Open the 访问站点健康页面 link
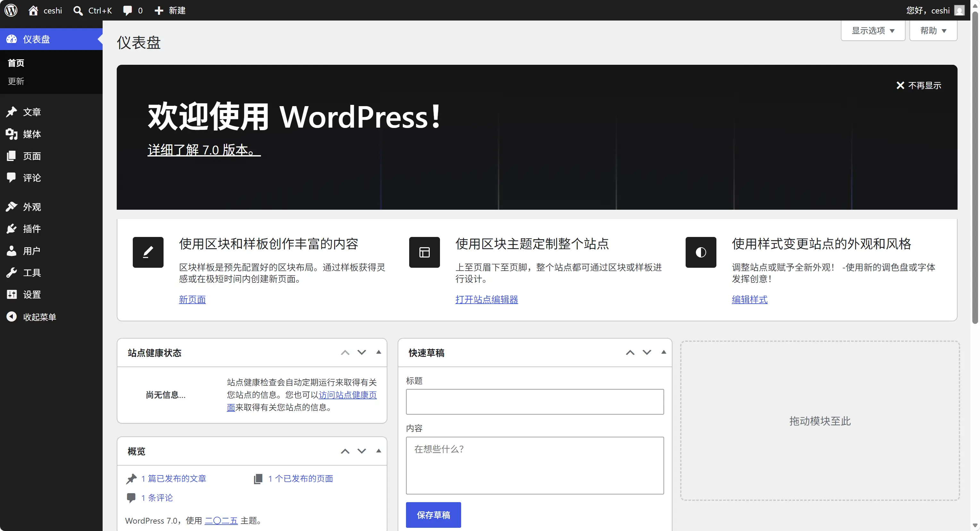Viewport: 980px width, 531px height. [348, 395]
